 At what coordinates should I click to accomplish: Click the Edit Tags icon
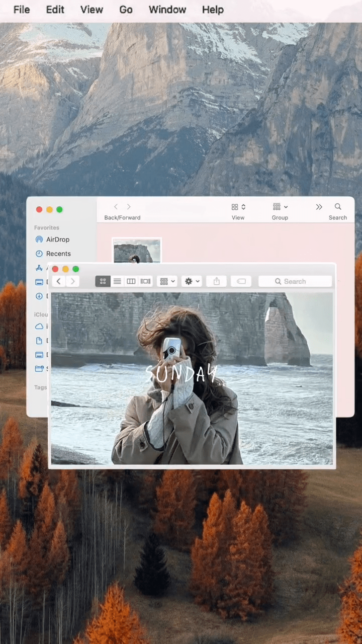(241, 281)
